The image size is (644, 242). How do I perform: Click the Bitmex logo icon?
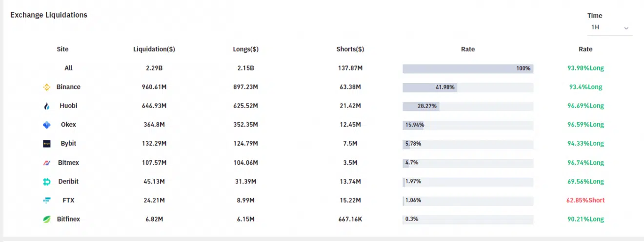pos(47,163)
